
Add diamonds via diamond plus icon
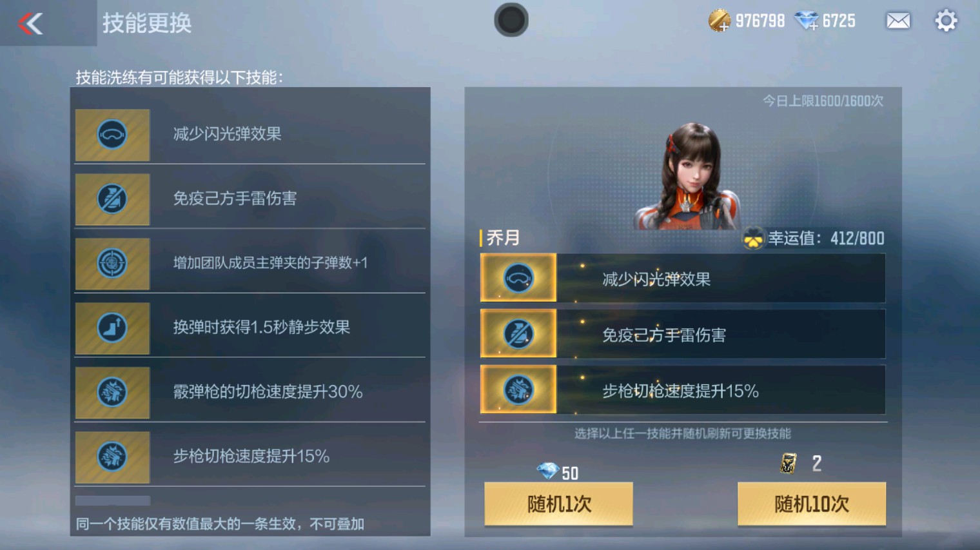[x=807, y=21]
